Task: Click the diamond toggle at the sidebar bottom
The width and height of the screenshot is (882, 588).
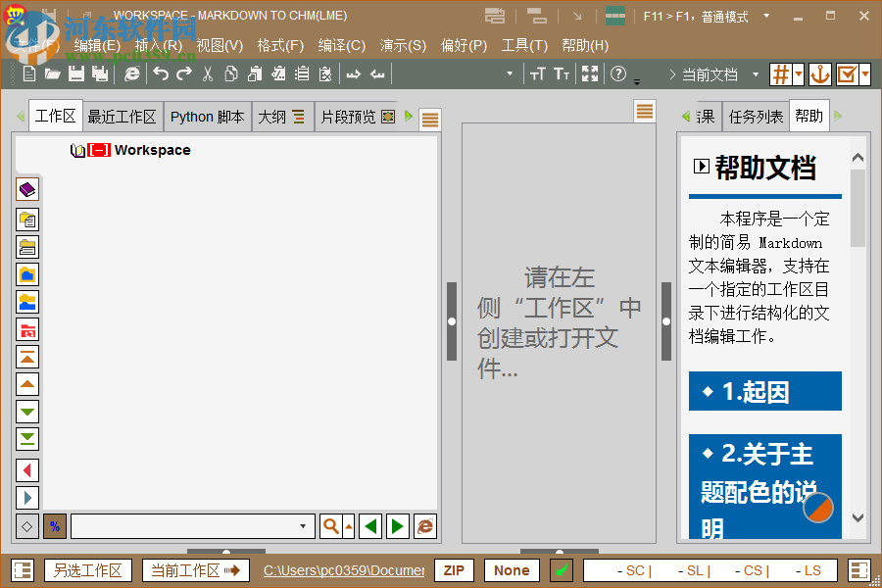Action: (26, 526)
